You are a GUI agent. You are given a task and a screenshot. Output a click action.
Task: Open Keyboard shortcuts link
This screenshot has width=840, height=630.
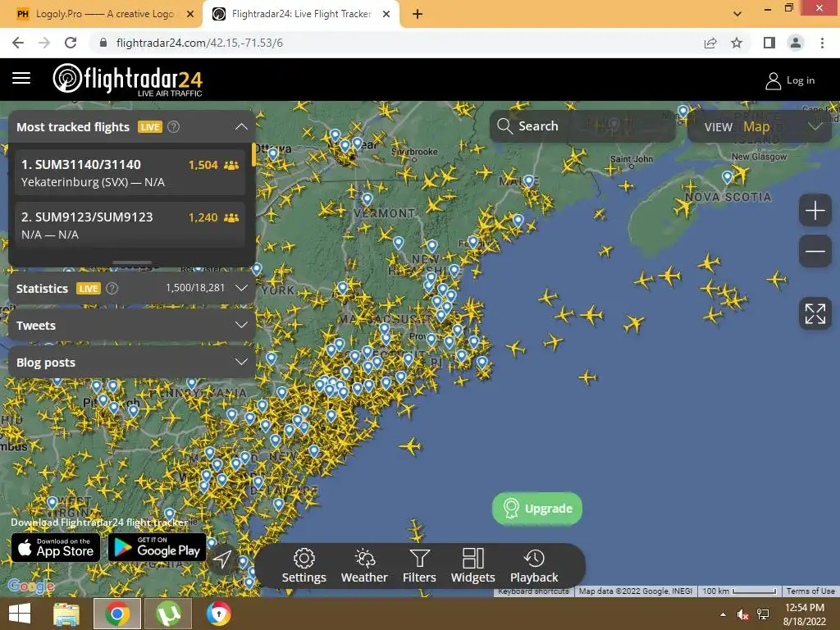pos(533,591)
